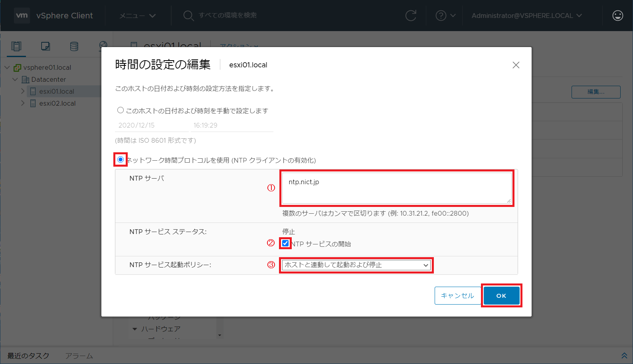This screenshot has height=364, width=633.
Task: Open the Hosts and Clusters view icon
Action: point(16,46)
